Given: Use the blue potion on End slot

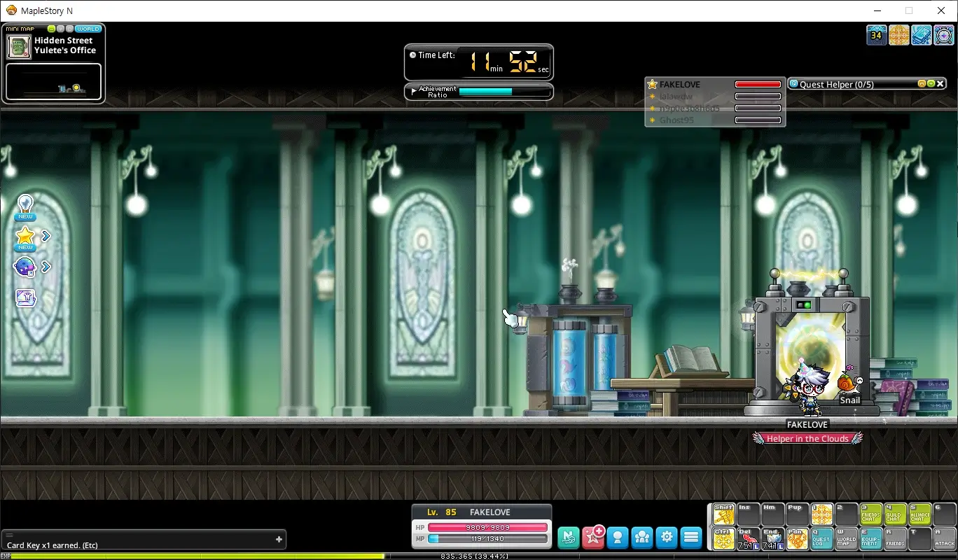Looking at the screenshot, I should coord(772,538).
